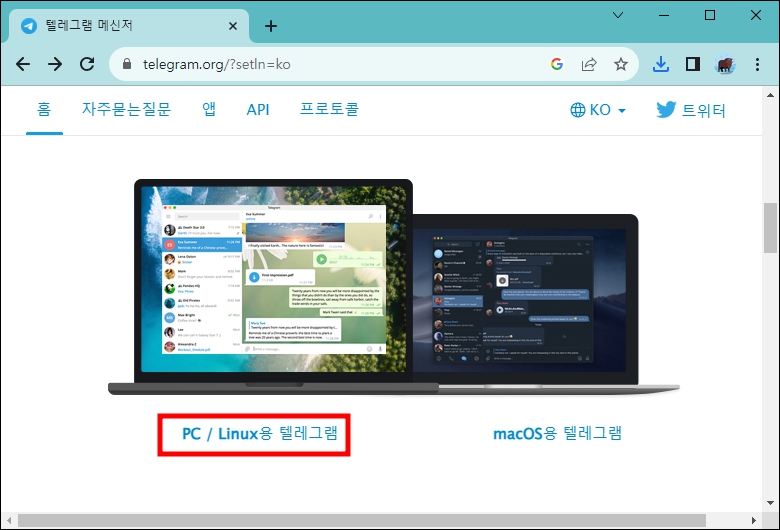
Task: Open a new browser tab
Action: coord(271,26)
